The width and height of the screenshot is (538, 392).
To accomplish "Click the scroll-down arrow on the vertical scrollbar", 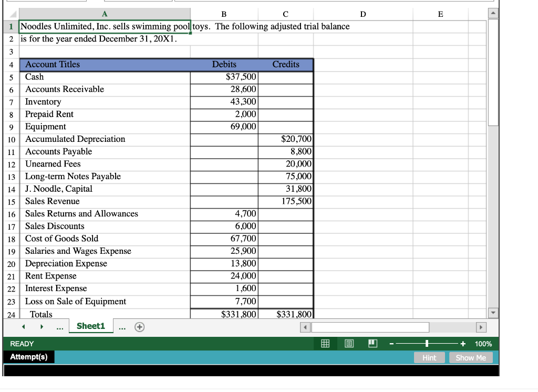I will coord(493,313).
